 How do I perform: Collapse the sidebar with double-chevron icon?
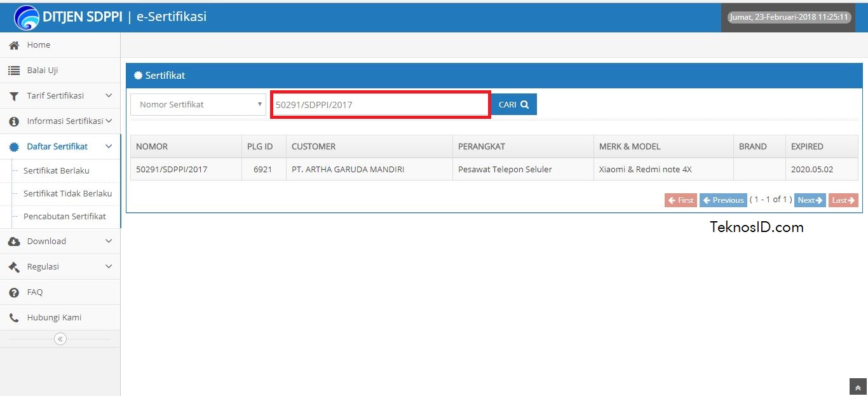pyautogui.click(x=60, y=339)
